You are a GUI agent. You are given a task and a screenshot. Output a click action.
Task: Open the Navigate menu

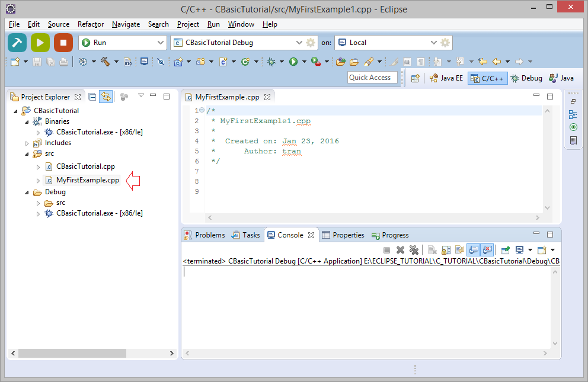coord(126,24)
